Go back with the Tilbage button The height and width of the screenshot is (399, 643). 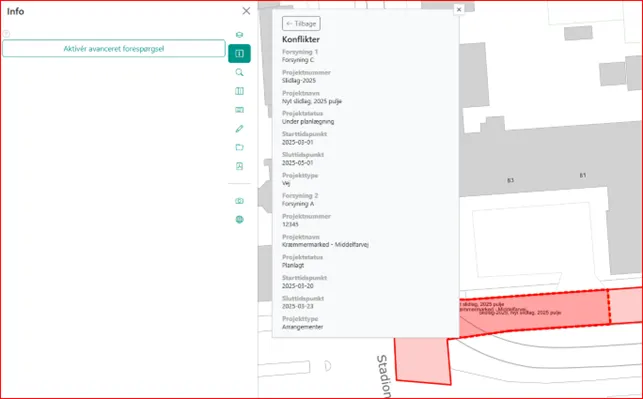pos(301,24)
